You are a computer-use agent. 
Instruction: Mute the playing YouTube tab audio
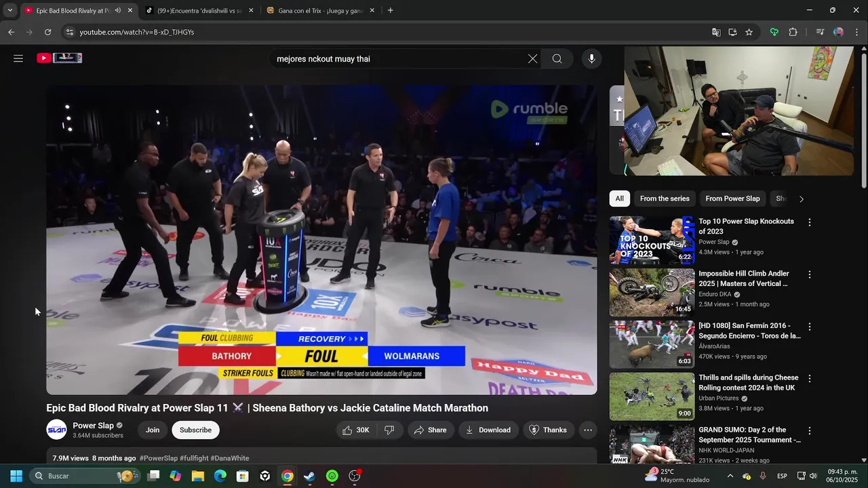pos(117,11)
